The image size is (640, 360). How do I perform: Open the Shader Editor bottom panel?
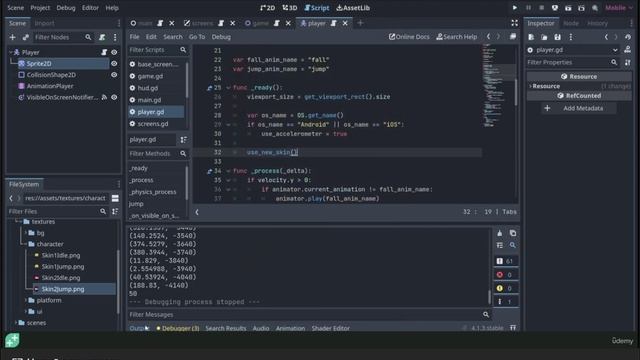tap(331, 328)
